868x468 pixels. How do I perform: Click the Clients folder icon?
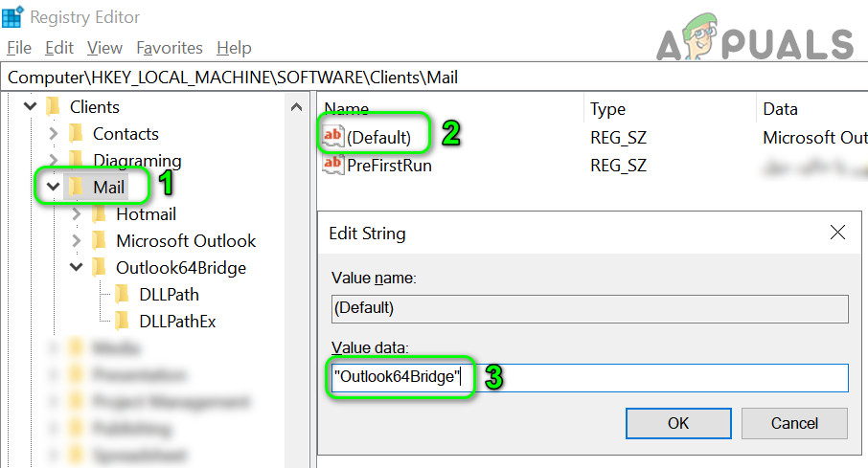click(54, 107)
